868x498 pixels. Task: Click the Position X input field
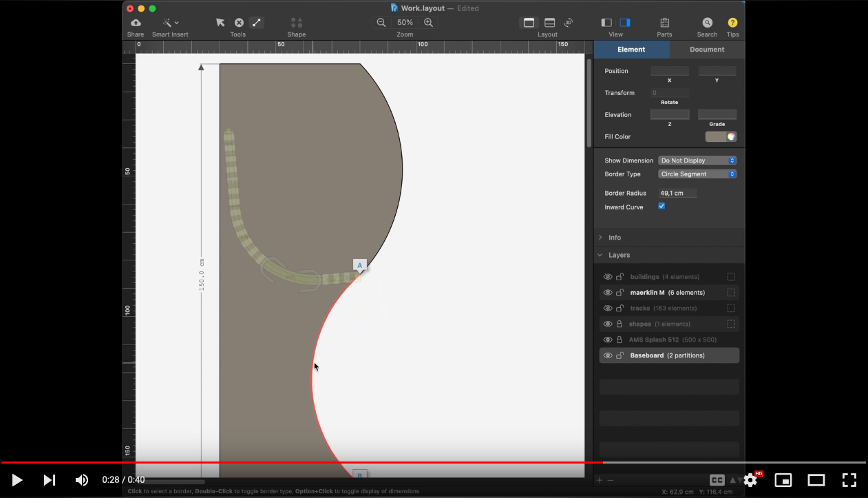pyautogui.click(x=670, y=71)
